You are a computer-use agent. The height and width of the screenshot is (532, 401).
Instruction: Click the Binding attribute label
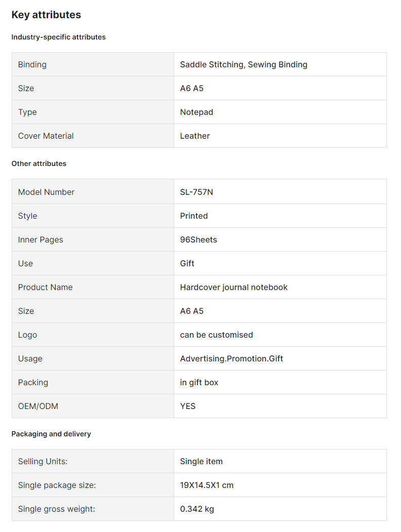click(x=32, y=64)
